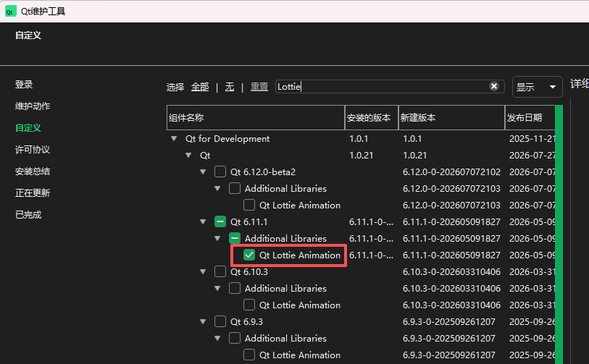Click installed version 1.0.21 cell
The height and width of the screenshot is (364, 589).
tap(362, 156)
